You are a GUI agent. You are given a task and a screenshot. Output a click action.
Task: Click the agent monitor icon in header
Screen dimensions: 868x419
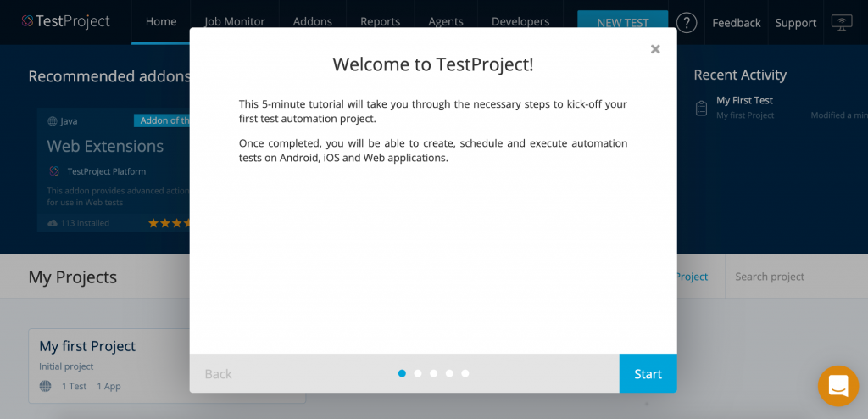(841, 23)
